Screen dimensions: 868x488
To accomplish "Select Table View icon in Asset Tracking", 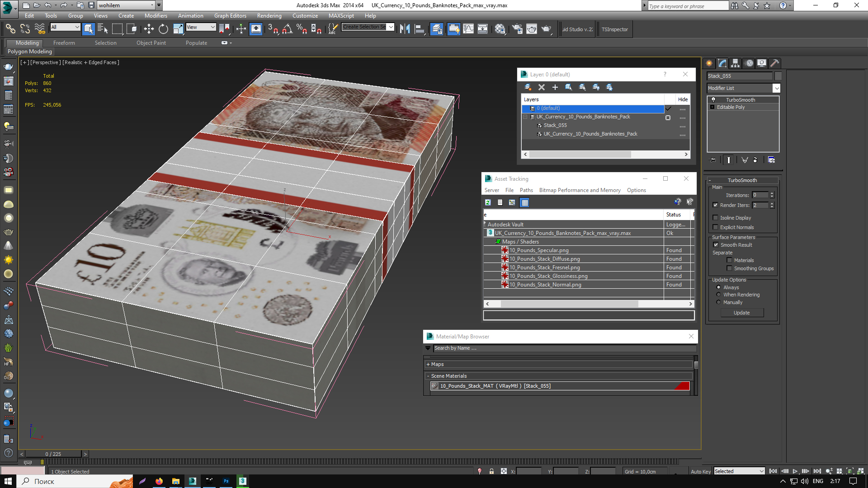I will click(x=525, y=202).
